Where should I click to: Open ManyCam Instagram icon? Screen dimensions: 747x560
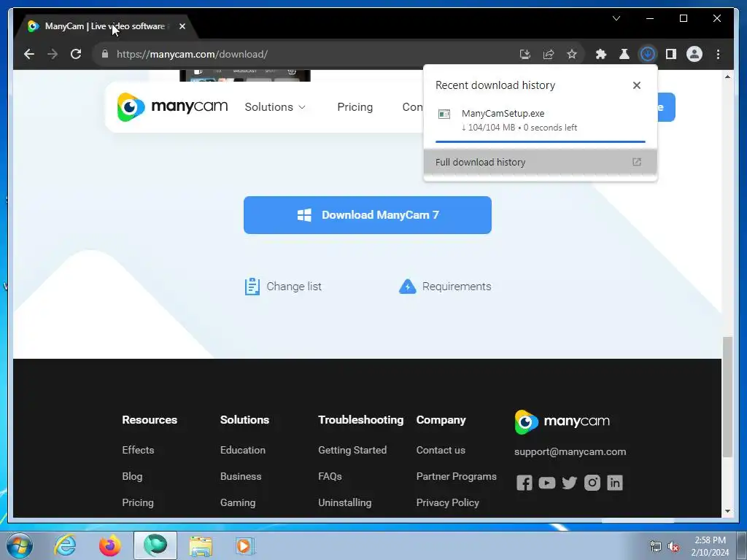[x=592, y=483]
